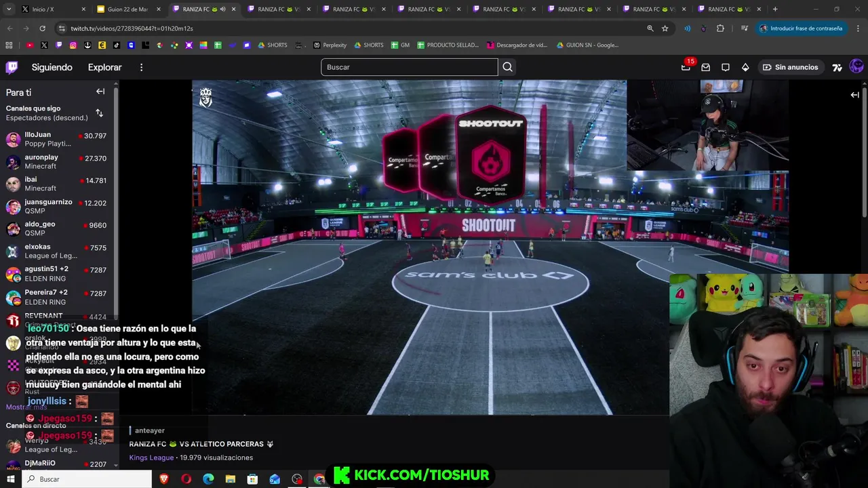Open elxokas's channel
This screenshot has width=868, height=488.
tap(57, 251)
